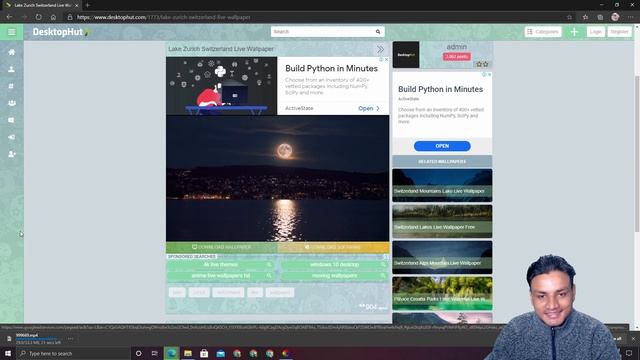640x360 pixels.
Task: Click the page vertical scrollbar thumb
Action: click(x=637, y=154)
